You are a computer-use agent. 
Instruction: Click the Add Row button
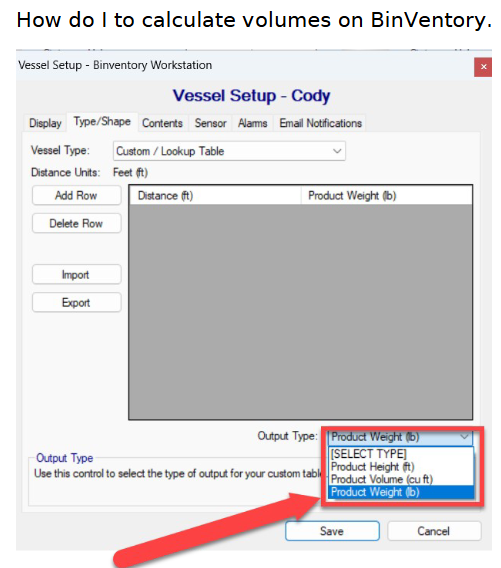tap(76, 196)
